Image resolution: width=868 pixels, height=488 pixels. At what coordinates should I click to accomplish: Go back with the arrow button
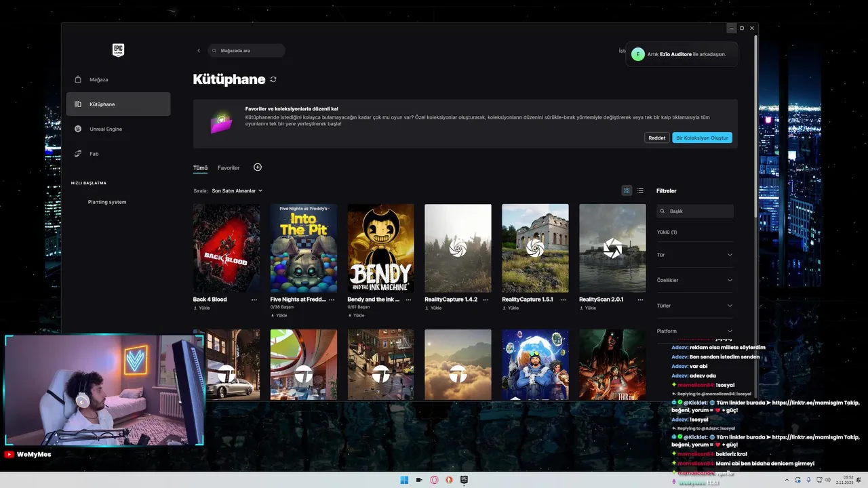[199, 51]
